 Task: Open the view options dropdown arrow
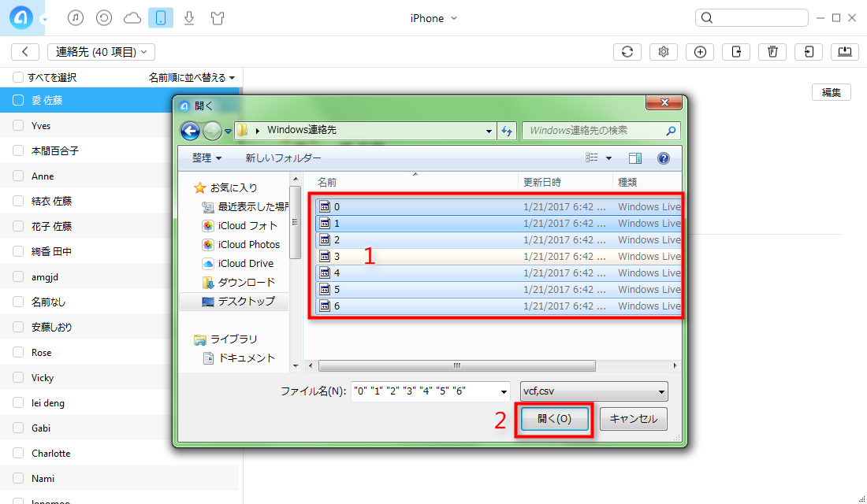(x=608, y=158)
